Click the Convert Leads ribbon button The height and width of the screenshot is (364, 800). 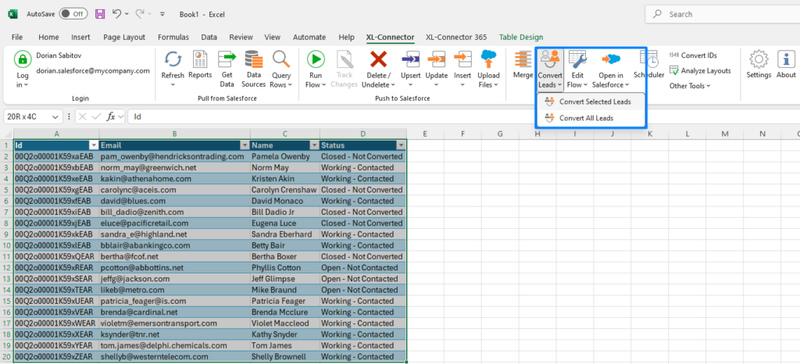pyautogui.click(x=550, y=70)
